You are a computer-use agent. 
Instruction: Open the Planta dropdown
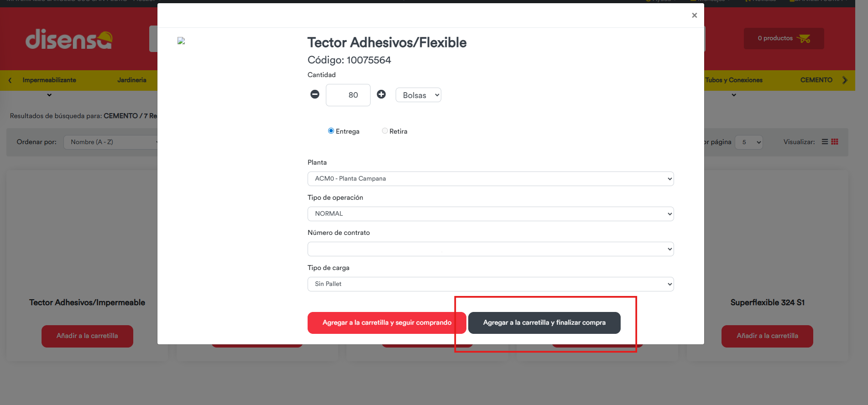pyautogui.click(x=491, y=179)
